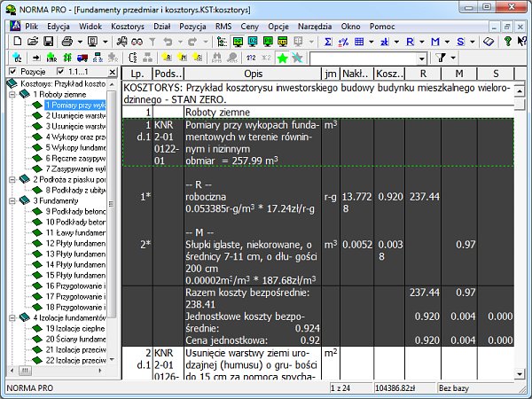
Task: Click the percent markup icon
Action: pos(344,42)
